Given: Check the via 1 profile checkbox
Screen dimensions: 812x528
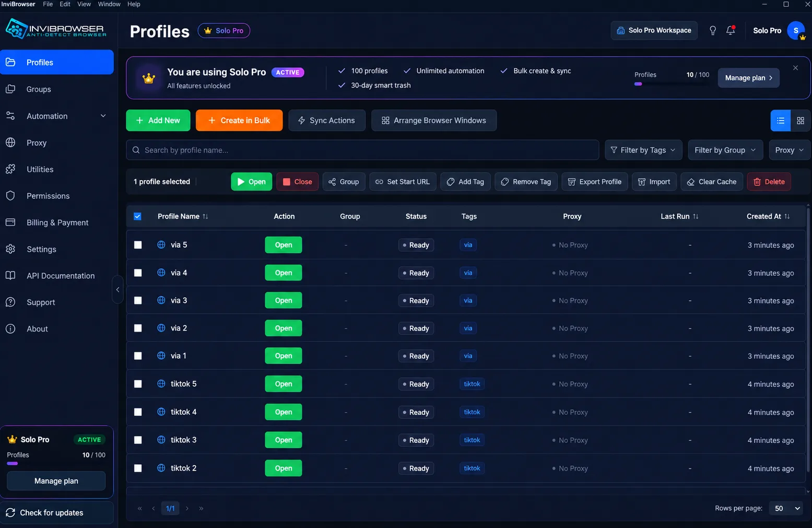Looking at the screenshot, I should point(138,356).
